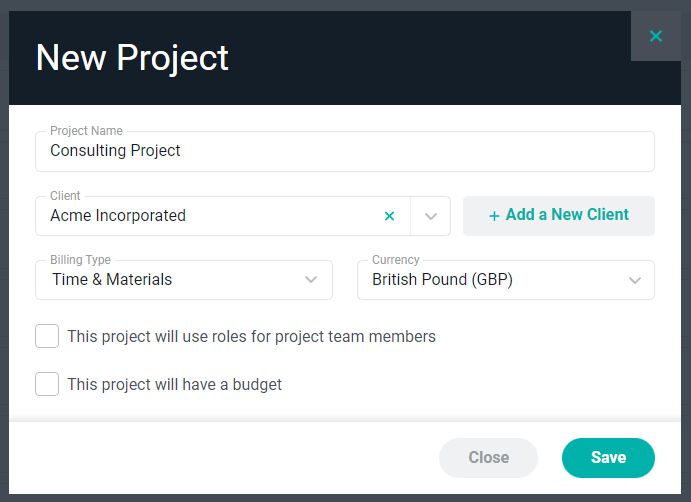
Task: Click the Add a New Client label text
Action: [x=567, y=215]
